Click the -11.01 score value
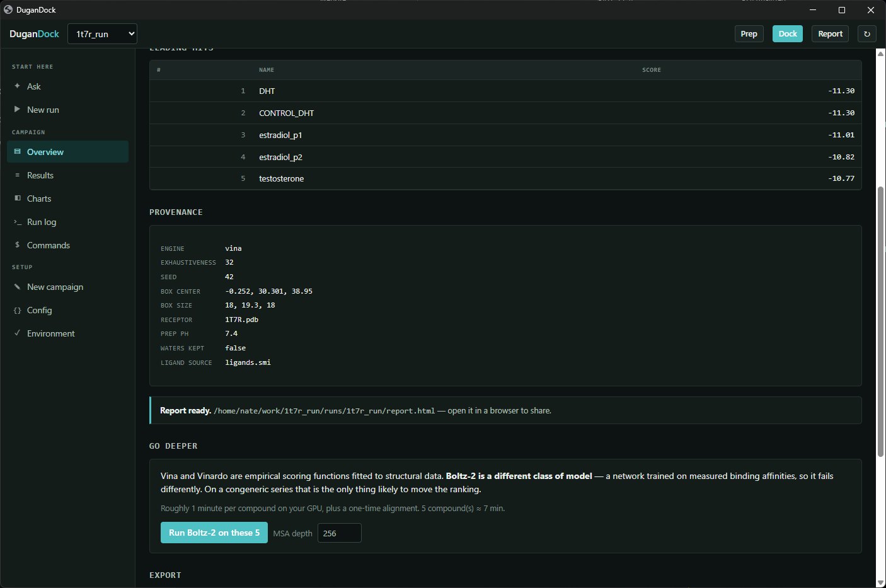This screenshot has height=588, width=886. pos(841,135)
